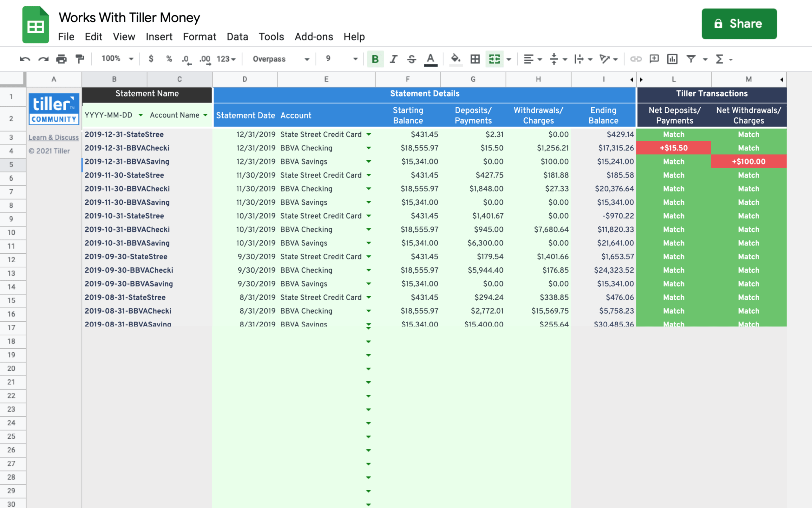Open more number formats 123 menu
Viewport: 812px width, 508px height.
coord(226,59)
